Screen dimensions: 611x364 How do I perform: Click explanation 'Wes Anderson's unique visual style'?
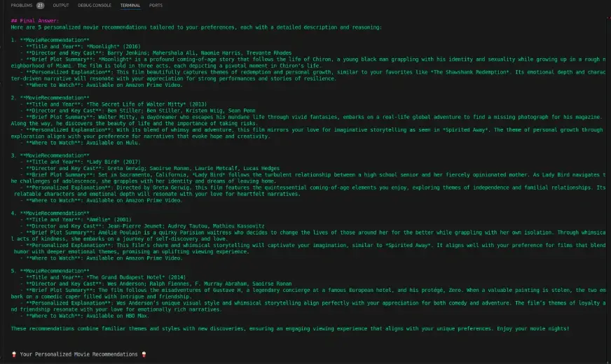(313, 303)
